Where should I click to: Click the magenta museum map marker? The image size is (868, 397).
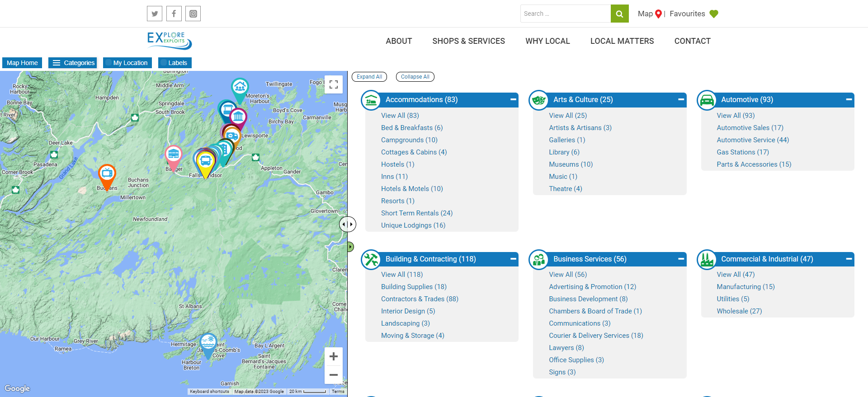point(238,118)
